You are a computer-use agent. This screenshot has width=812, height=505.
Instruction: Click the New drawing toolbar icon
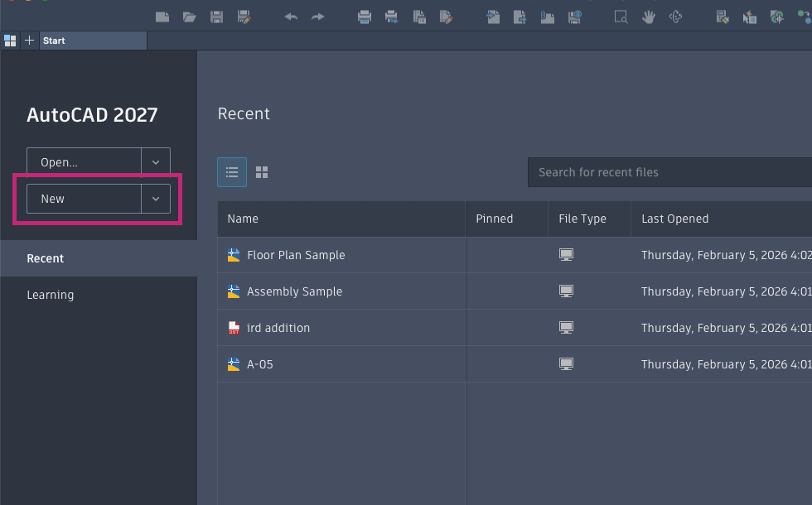pyautogui.click(x=162, y=17)
